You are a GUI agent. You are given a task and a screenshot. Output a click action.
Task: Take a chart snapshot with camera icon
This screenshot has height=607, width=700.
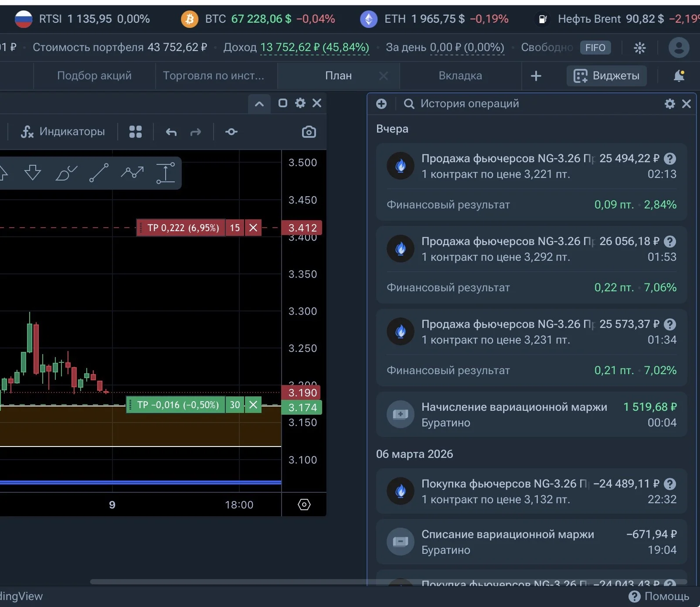[x=309, y=132]
